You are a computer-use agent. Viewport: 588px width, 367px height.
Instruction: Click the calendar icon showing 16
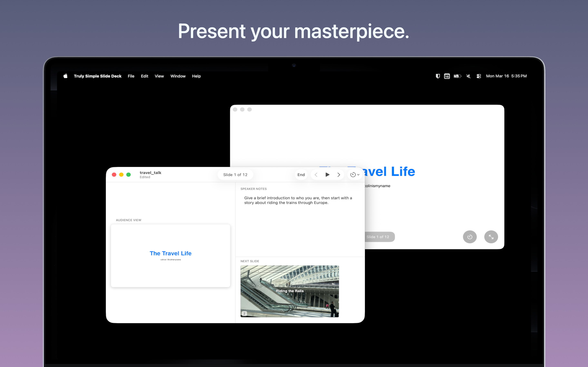point(447,76)
